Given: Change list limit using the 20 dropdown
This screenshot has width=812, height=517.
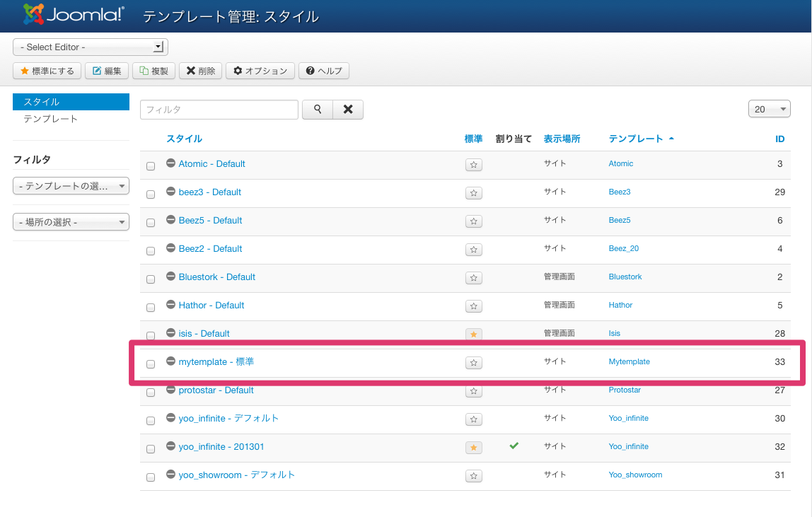Looking at the screenshot, I should point(770,108).
